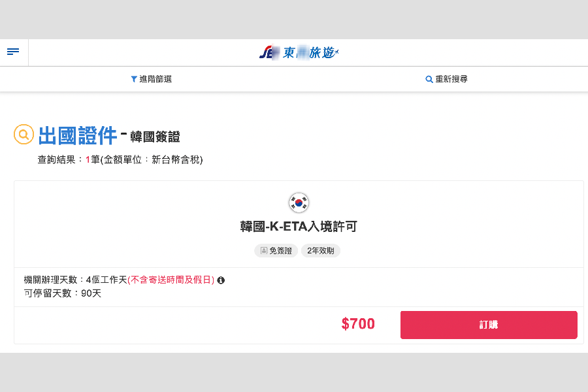Click the 出國證件 page heading
The width and height of the screenshot is (588, 392).
tap(77, 135)
